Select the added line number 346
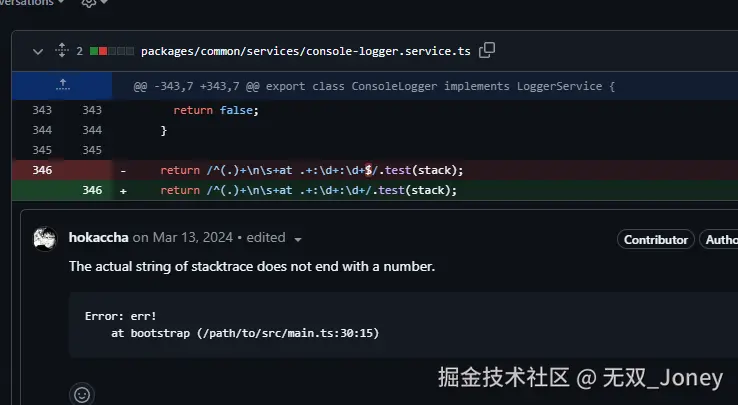The image size is (738, 405). (x=92, y=190)
